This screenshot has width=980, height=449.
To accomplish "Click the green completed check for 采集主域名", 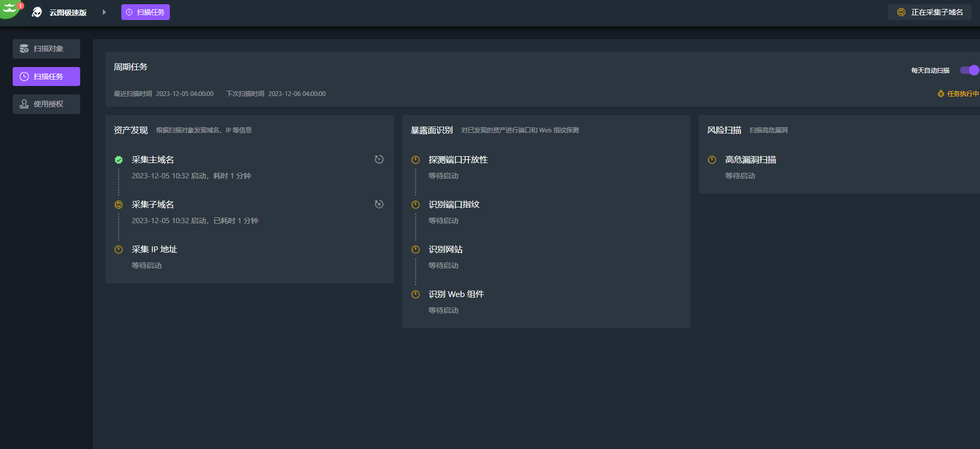I will (119, 160).
